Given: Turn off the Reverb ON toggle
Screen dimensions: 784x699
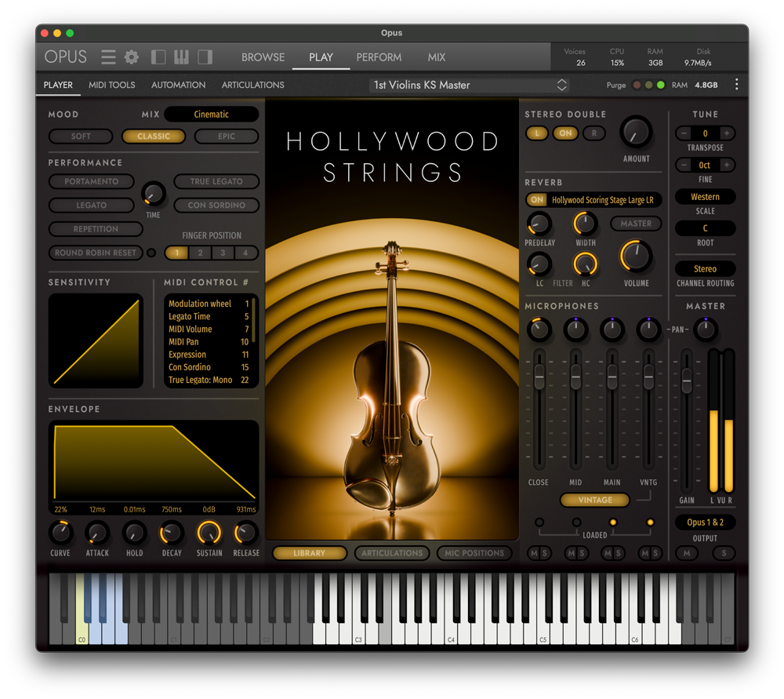Looking at the screenshot, I should (536, 199).
